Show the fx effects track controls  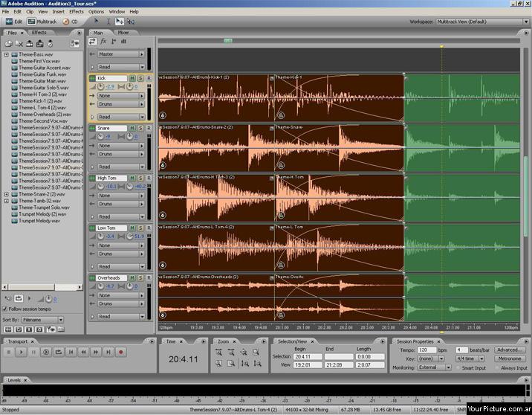click(x=103, y=42)
